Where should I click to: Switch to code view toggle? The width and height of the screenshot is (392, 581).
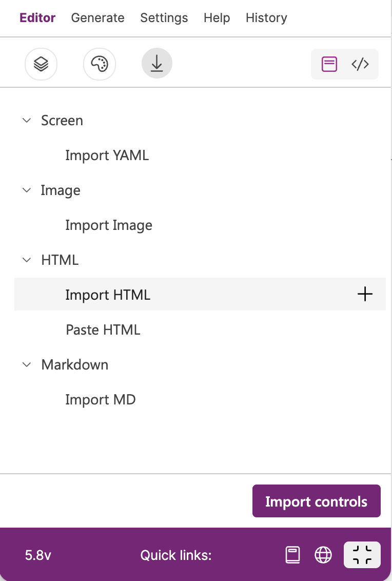pos(360,64)
